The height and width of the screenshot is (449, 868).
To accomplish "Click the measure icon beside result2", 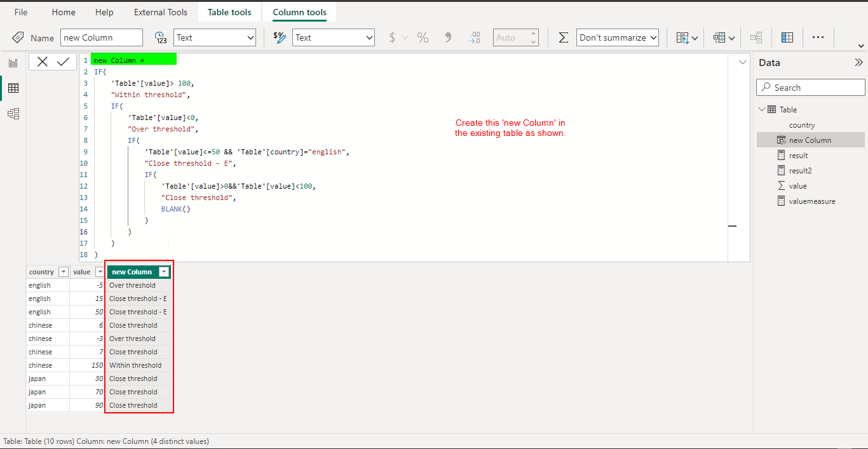I will [x=782, y=171].
